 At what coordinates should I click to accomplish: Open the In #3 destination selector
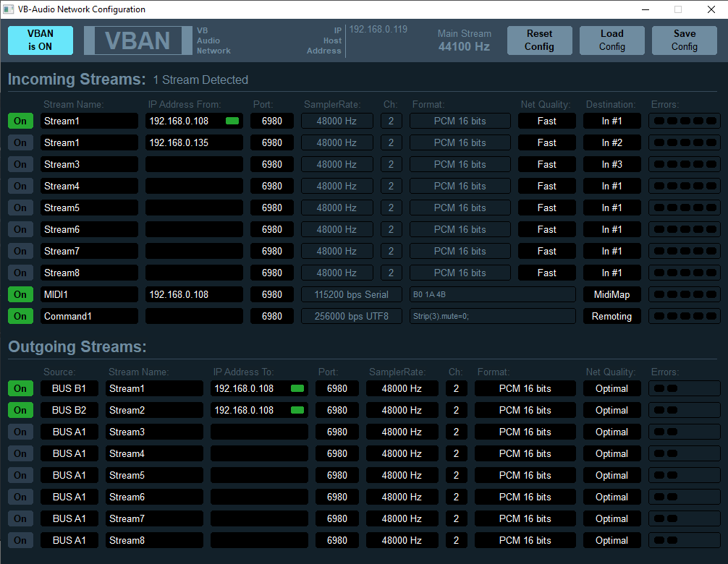coord(612,164)
